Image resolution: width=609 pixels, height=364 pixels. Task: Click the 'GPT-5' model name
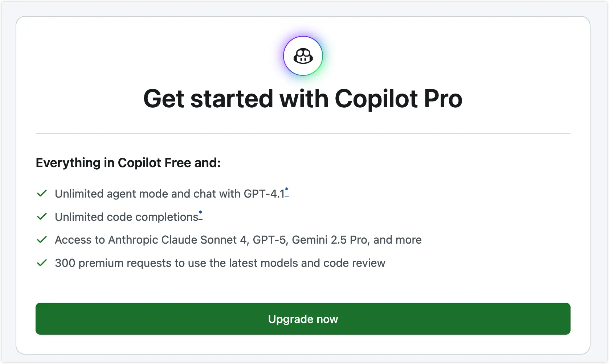pos(269,240)
